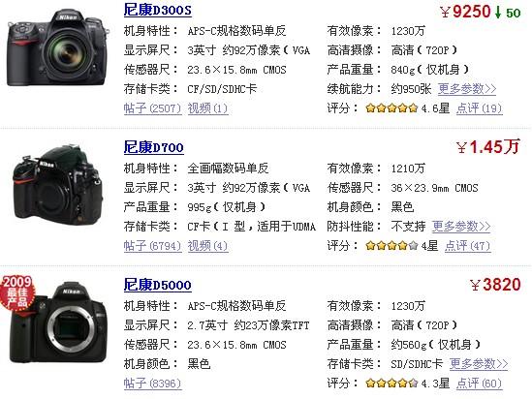Screen dimensions: 532x399
Task: Open 帖子(6794) forum posts link
Action: (x=153, y=245)
